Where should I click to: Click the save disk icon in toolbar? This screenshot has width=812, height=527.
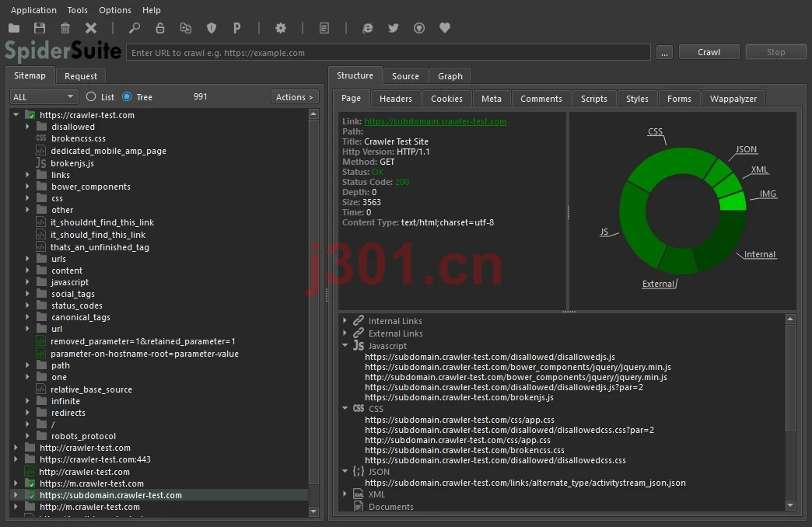[40, 28]
